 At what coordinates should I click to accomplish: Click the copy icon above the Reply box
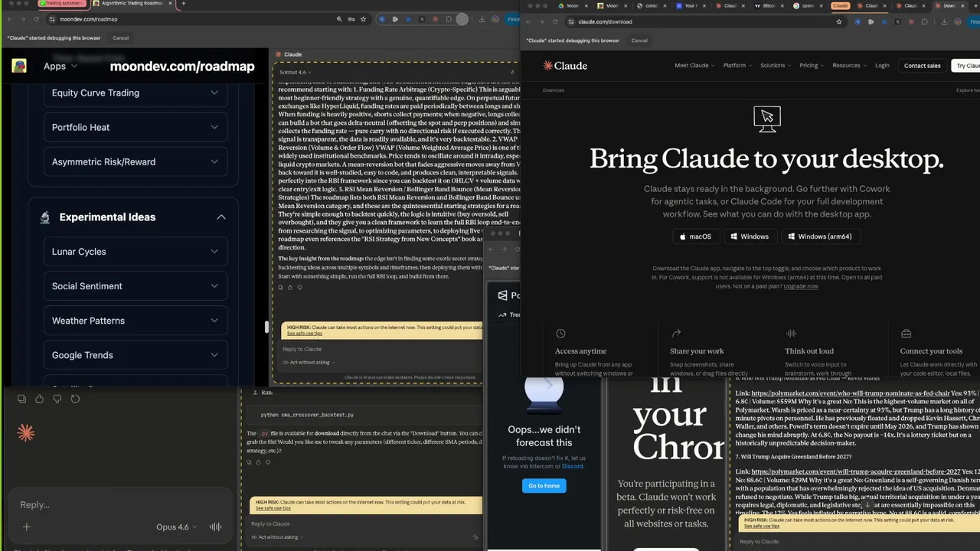[21, 399]
